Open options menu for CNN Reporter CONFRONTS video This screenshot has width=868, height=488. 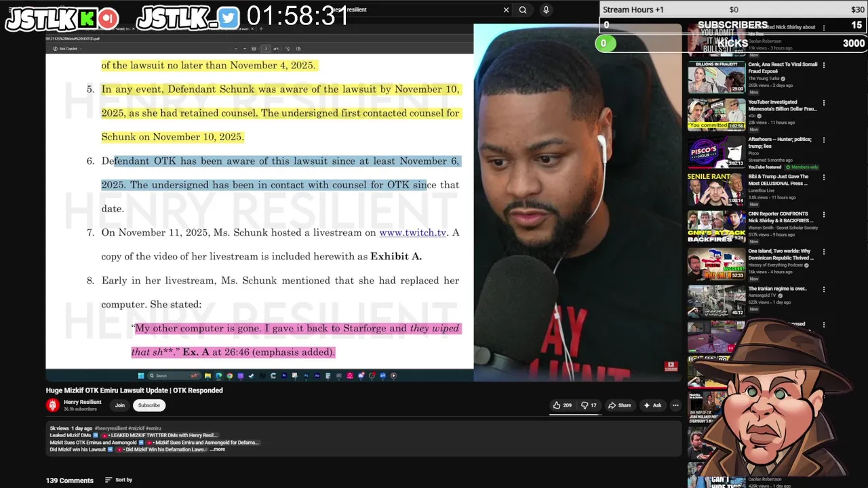tap(824, 214)
